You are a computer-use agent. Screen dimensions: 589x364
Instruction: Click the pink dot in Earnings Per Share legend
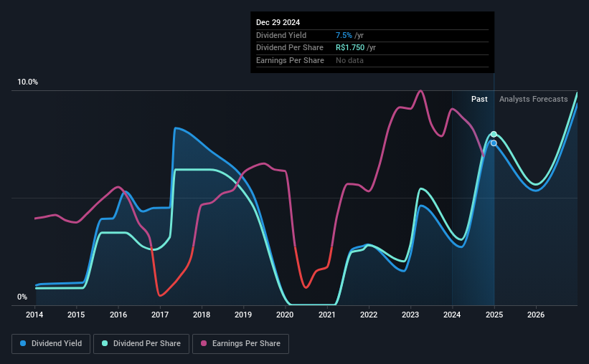point(204,343)
